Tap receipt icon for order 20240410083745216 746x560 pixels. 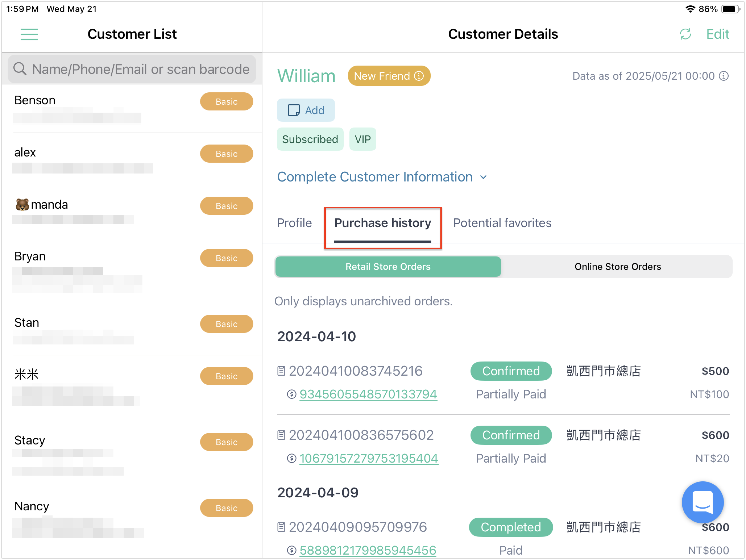pyautogui.click(x=281, y=371)
